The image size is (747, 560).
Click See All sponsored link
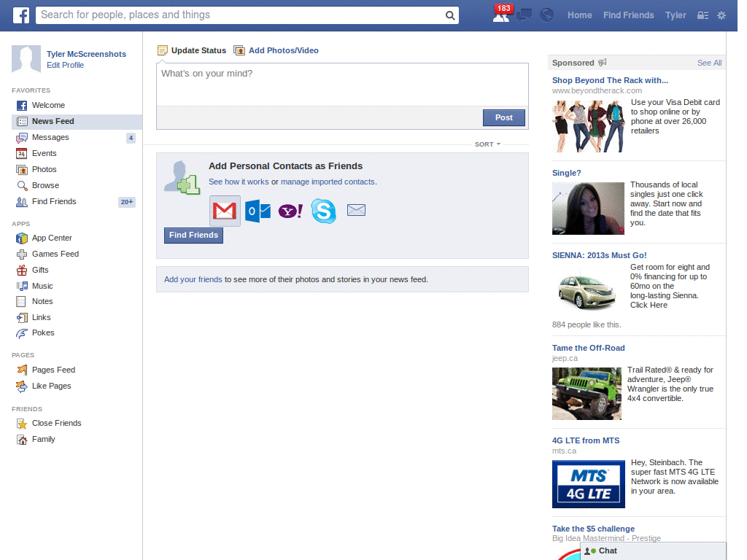pyautogui.click(x=709, y=63)
